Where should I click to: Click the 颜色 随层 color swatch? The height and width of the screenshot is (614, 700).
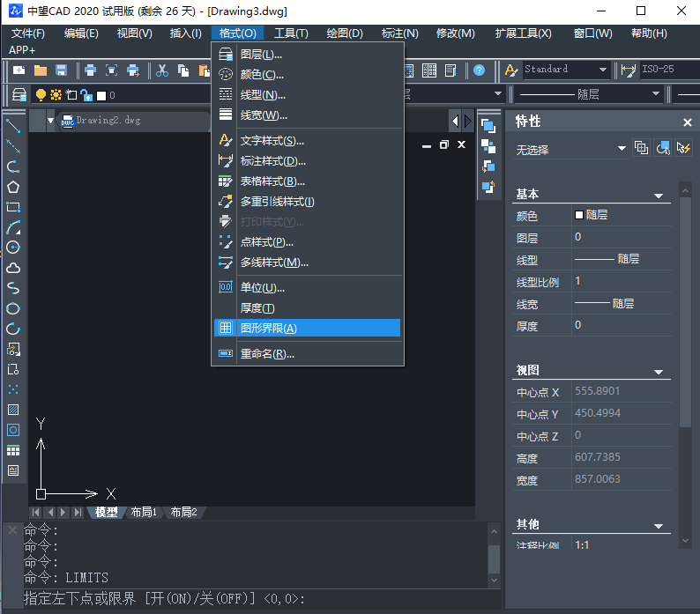pos(579,215)
